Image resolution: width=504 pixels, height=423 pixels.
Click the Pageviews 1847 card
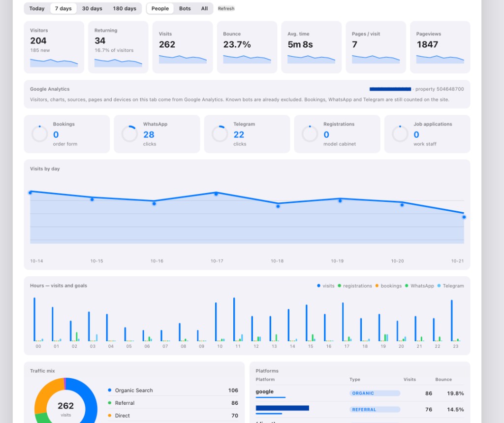coord(440,47)
